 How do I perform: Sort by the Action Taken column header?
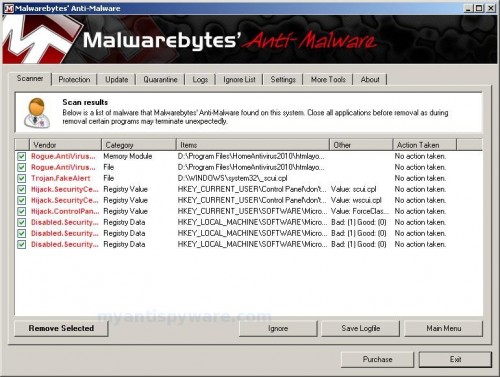point(425,145)
